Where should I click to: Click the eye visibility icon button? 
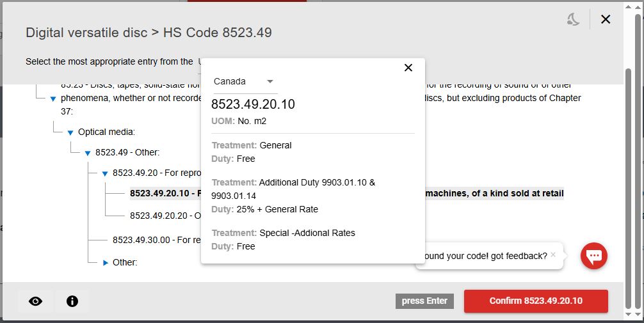click(x=36, y=301)
